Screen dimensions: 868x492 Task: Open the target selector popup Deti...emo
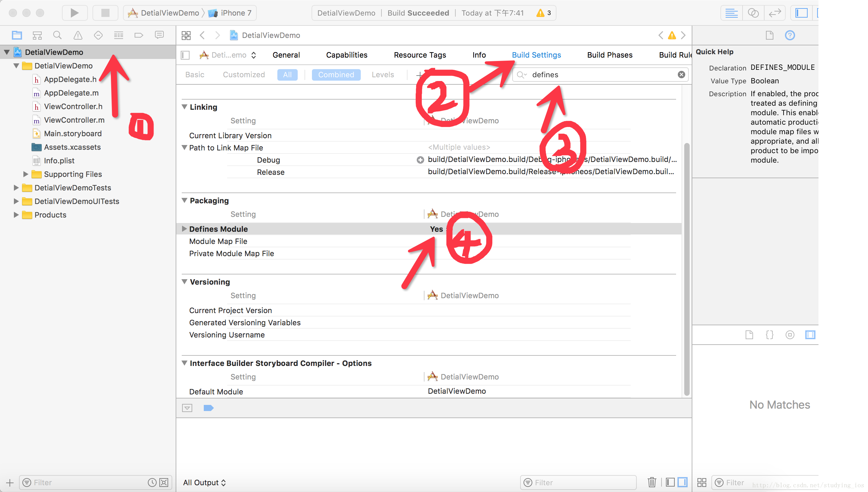point(228,55)
